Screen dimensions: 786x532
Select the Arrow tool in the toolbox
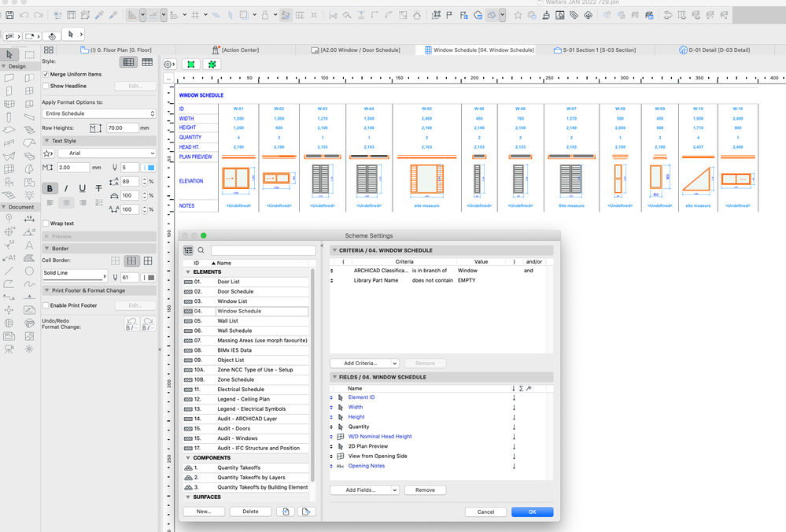tap(9, 55)
